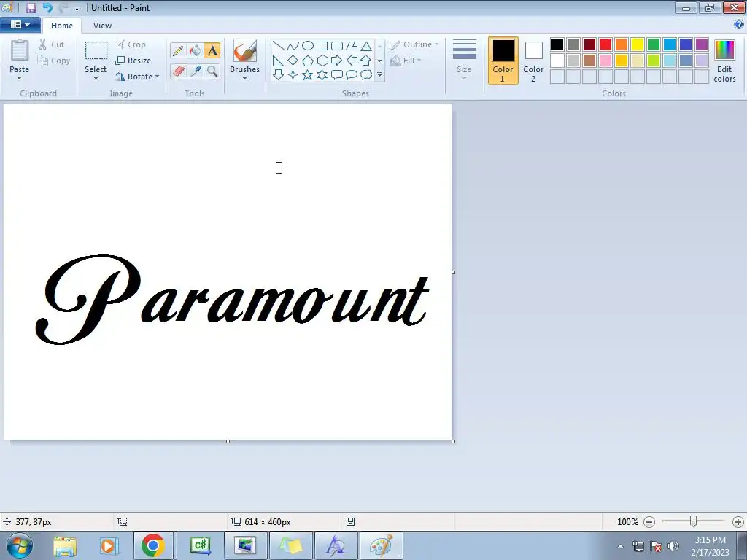Click the zoom in plus button

point(738,522)
